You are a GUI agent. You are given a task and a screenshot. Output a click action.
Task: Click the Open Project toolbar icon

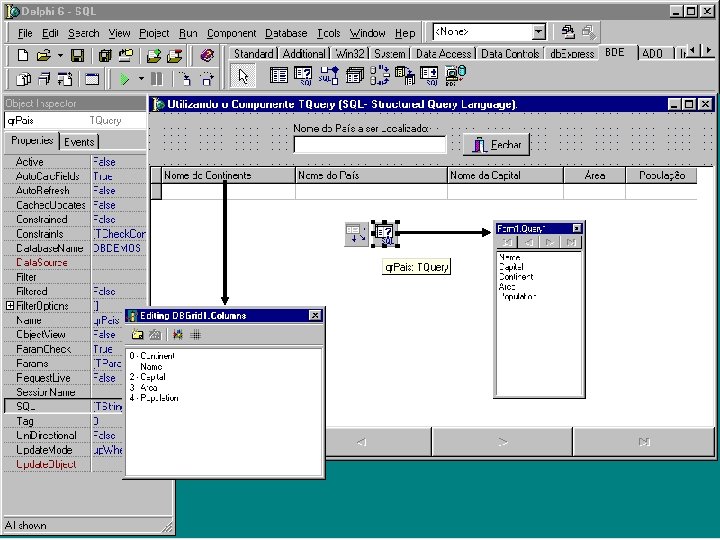125,56
